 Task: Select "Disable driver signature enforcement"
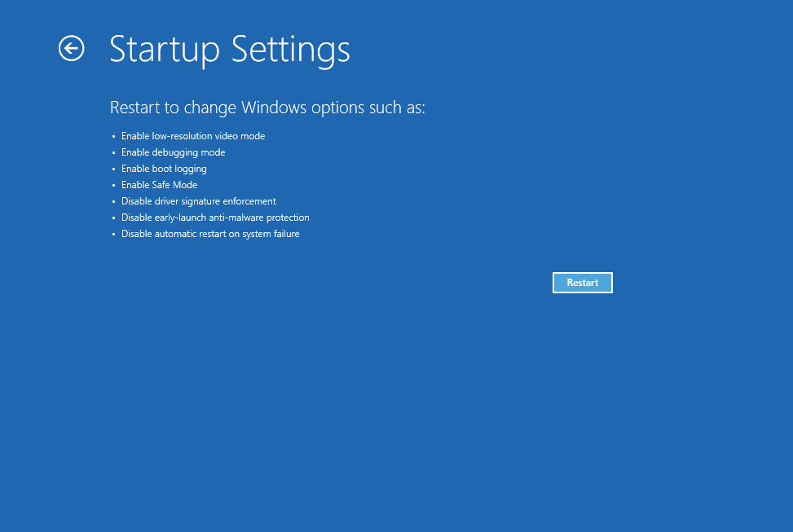click(x=198, y=201)
